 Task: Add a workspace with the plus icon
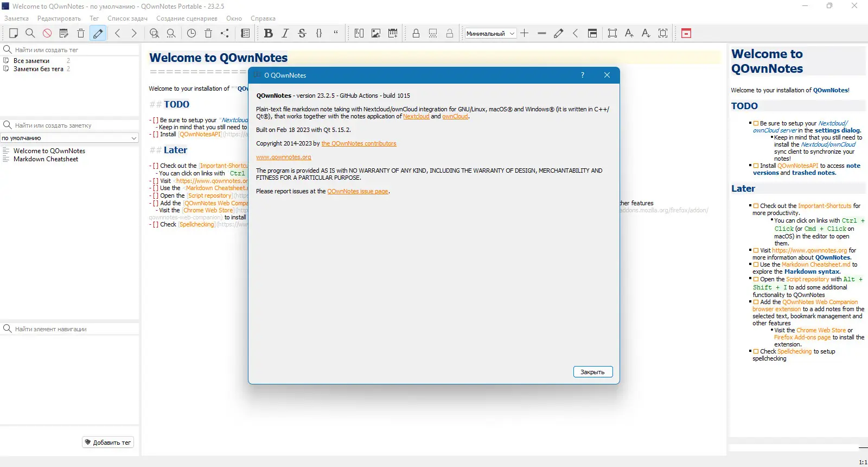[x=525, y=33]
